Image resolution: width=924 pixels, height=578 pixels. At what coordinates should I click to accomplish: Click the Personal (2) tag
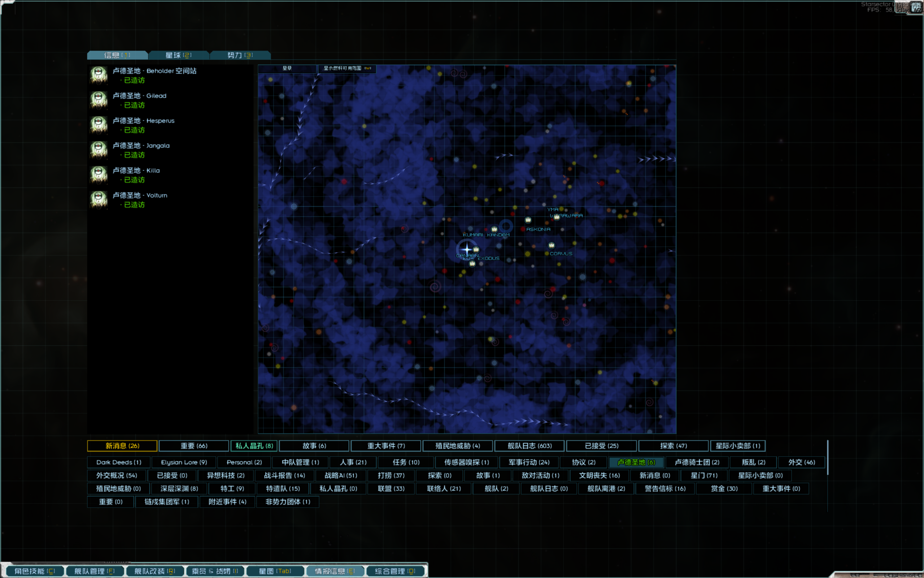point(244,462)
